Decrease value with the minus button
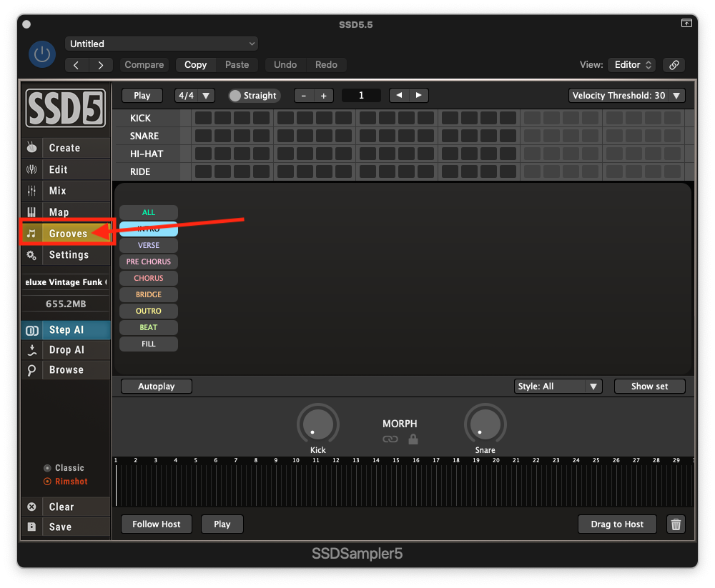715x588 pixels. point(304,96)
